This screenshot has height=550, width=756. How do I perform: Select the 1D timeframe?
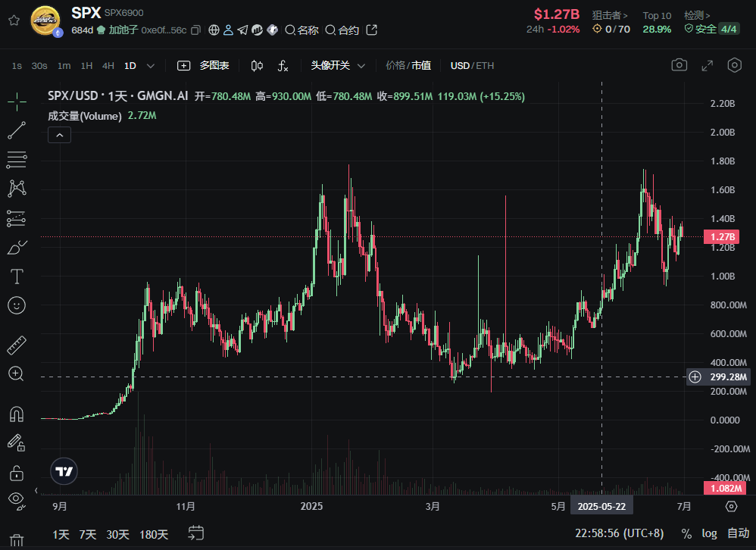point(130,66)
